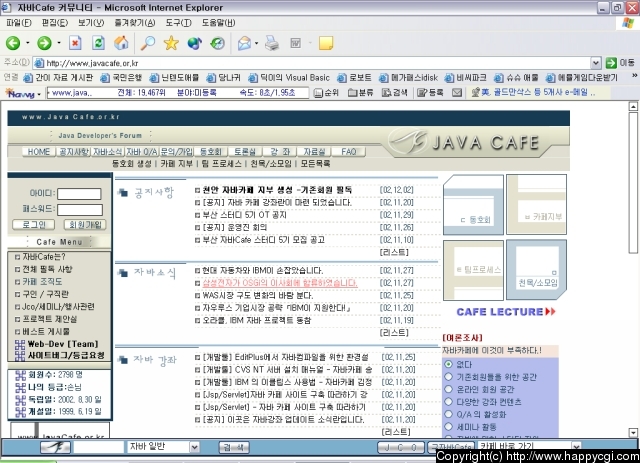Click the page icon in the address bar

pos(39,63)
